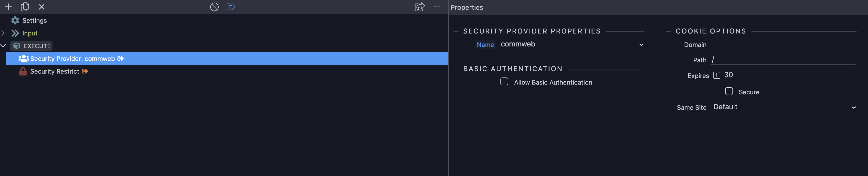Select the Input tree item
868x176 pixels.
coord(30,33)
